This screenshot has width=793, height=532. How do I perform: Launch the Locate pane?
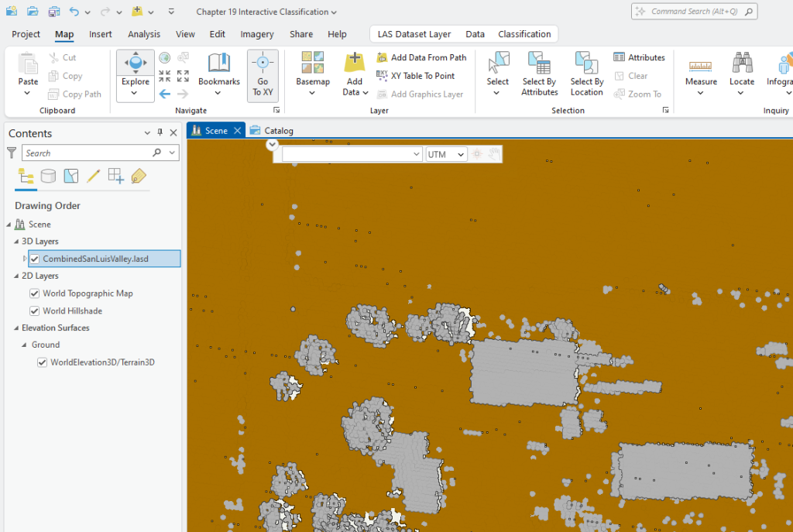click(742, 70)
